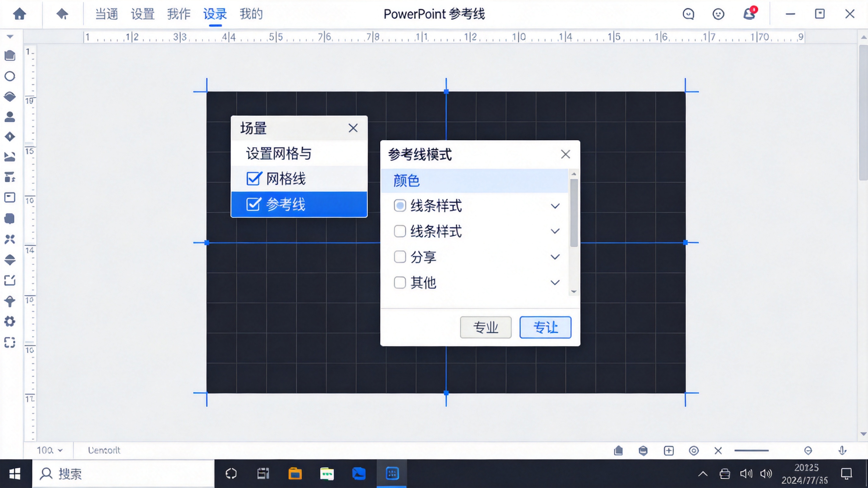
Task: Click the add/plus icon in the status bar
Action: click(x=669, y=450)
